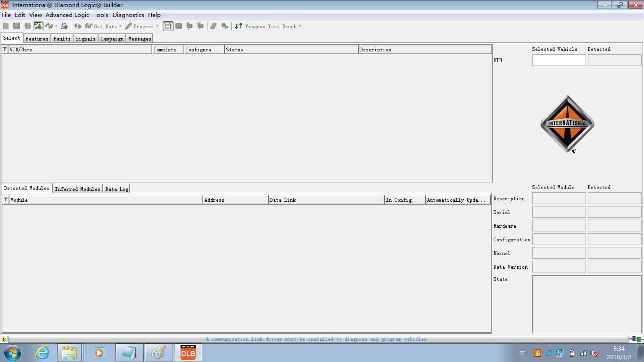Image resolution: width=644 pixels, height=362 pixels.
Task: Open Windows Explorer folder from taskbar
Action: tap(70, 353)
